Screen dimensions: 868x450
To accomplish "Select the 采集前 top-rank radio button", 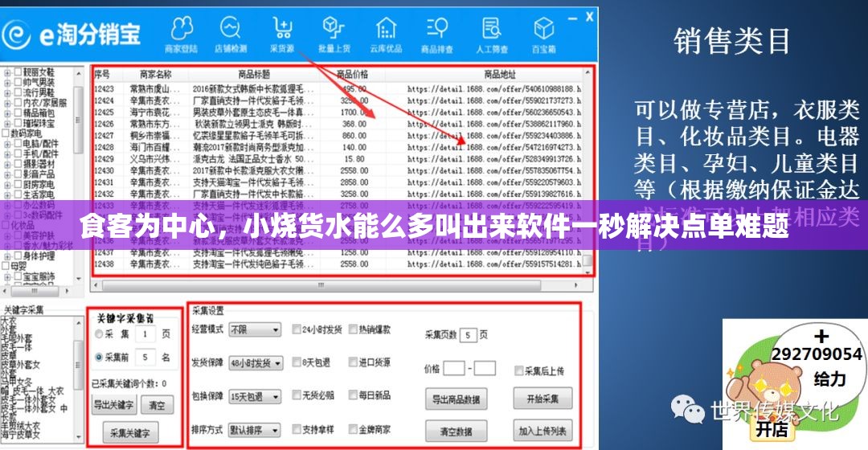I will 99,358.
